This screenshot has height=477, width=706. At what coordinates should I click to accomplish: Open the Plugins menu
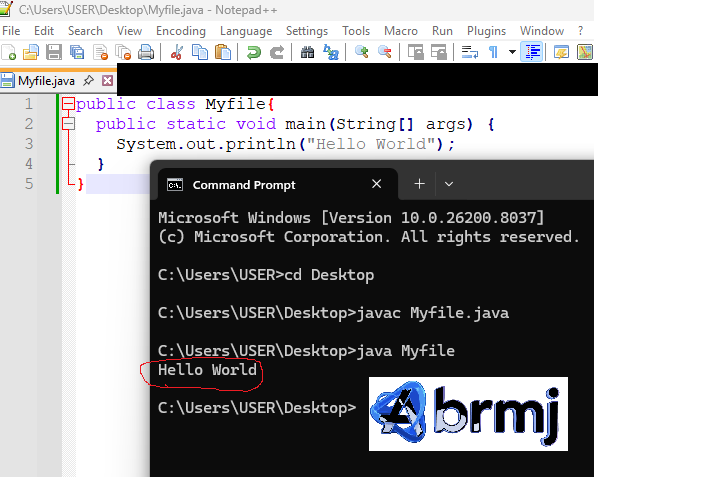[x=486, y=31]
